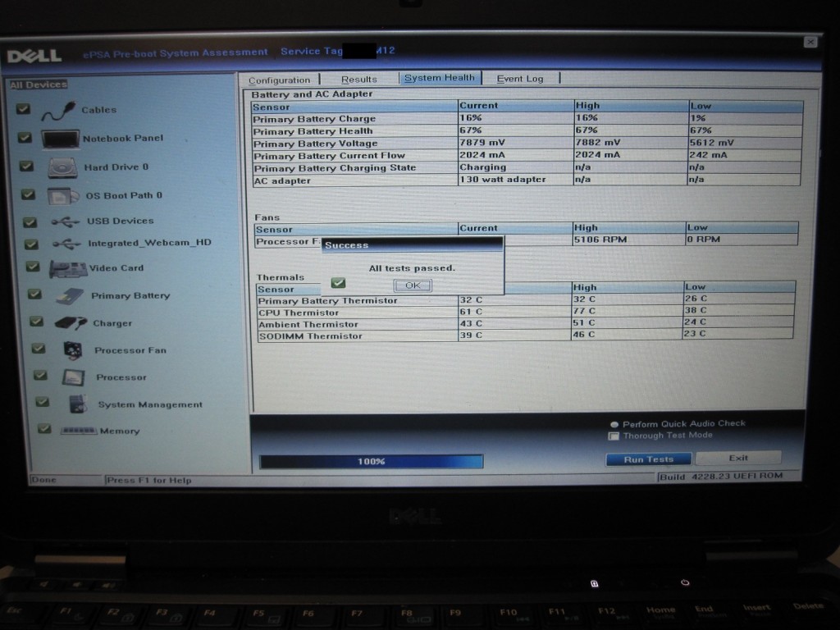Select the OS Boot Path 0 icon
This screenshot has height=630, width=840.
point(63,196)
